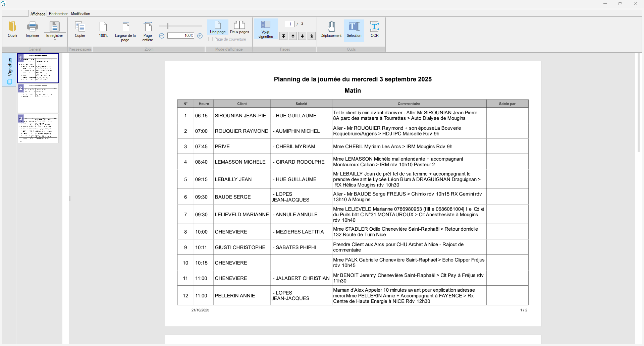Choose the Déplacement hand tool
The width and height of the screenshot is (644, 346).
pyautogui.click(x=331, y=27)
